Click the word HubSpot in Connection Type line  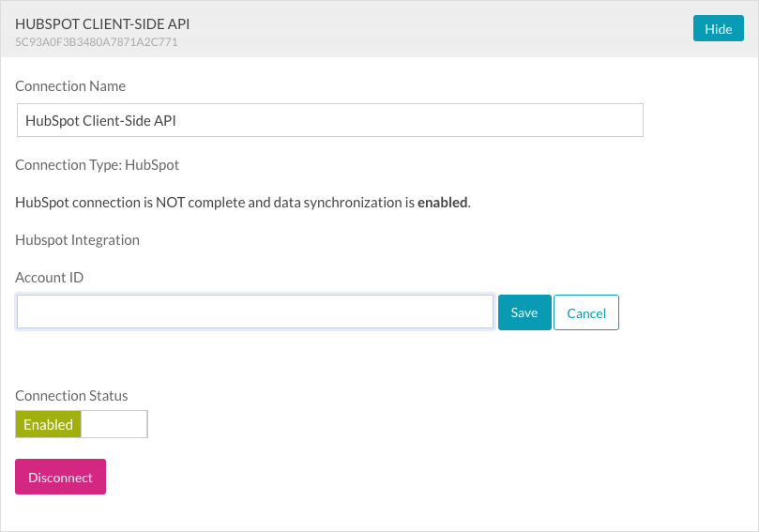[152, 165]
